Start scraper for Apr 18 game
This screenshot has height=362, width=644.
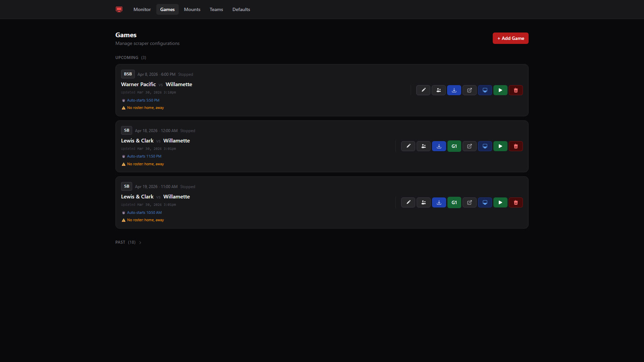click(500, 146)
